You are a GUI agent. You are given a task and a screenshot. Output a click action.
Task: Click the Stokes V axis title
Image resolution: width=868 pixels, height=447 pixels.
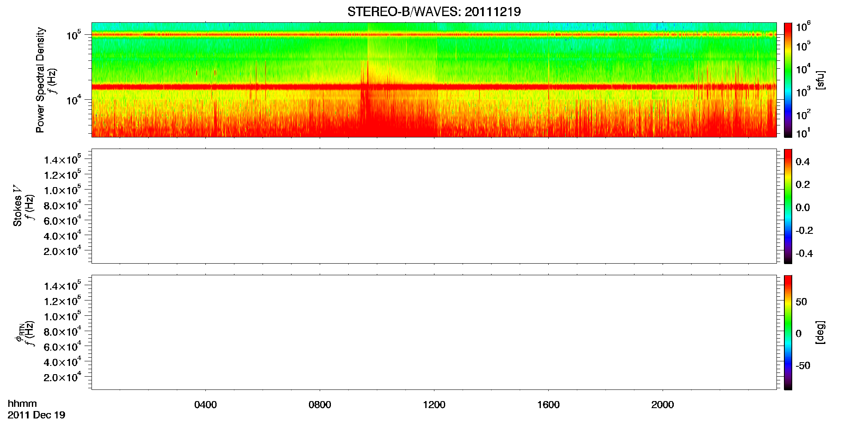point(17,206)
